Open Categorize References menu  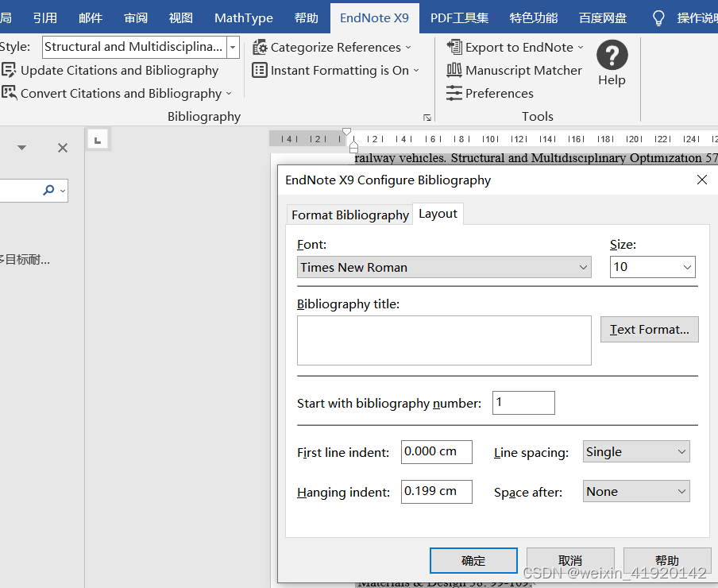[333, 47]
